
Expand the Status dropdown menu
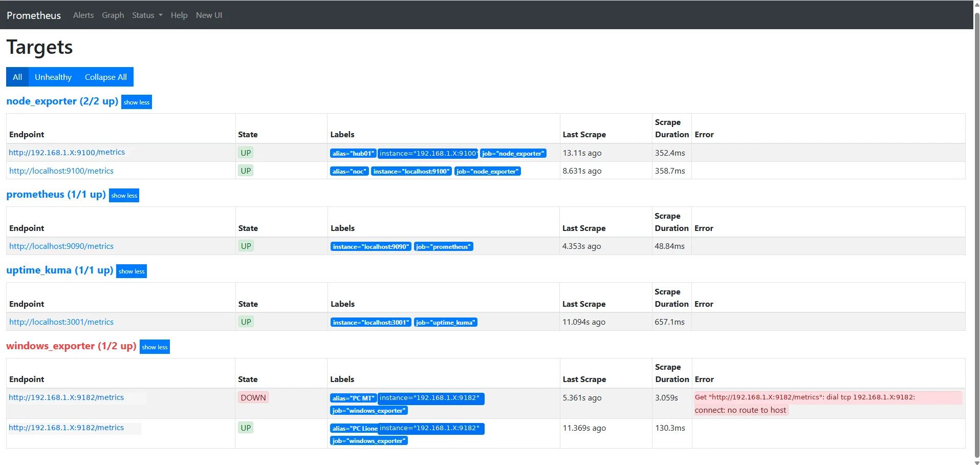tap(147, 15)
